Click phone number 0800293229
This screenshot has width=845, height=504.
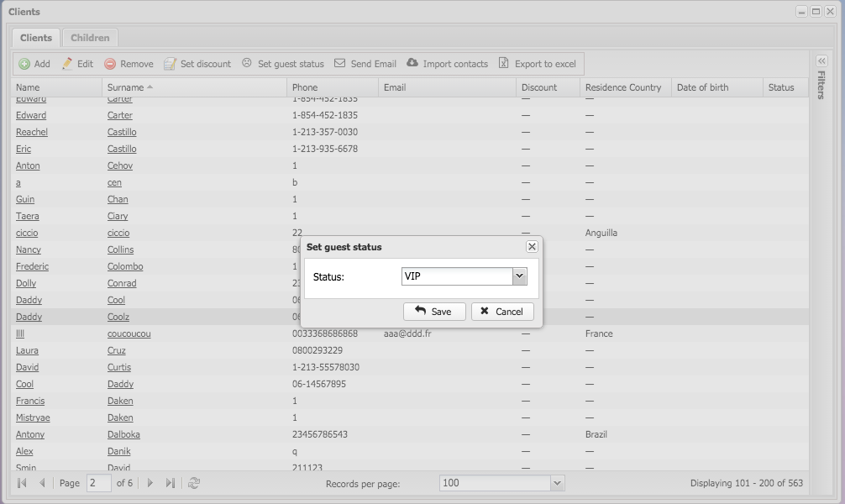(318, 350)
